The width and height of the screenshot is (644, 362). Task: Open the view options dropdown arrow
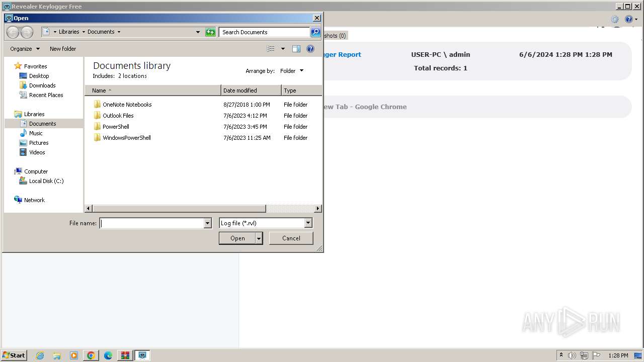point(283,49)
